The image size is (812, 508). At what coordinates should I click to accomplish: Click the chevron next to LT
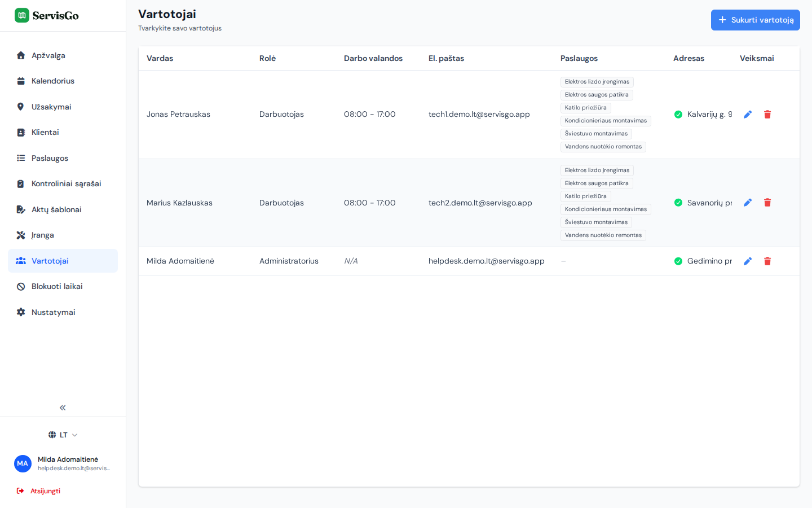74,435
